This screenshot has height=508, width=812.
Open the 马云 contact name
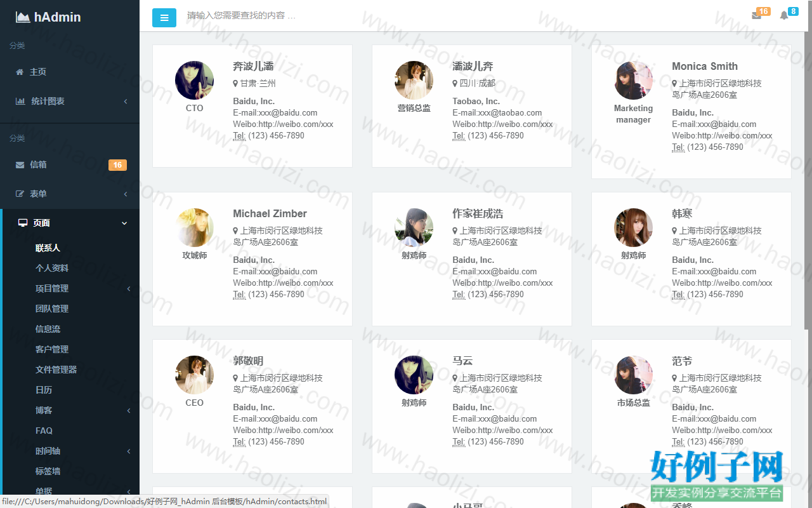tap(462, 361)
